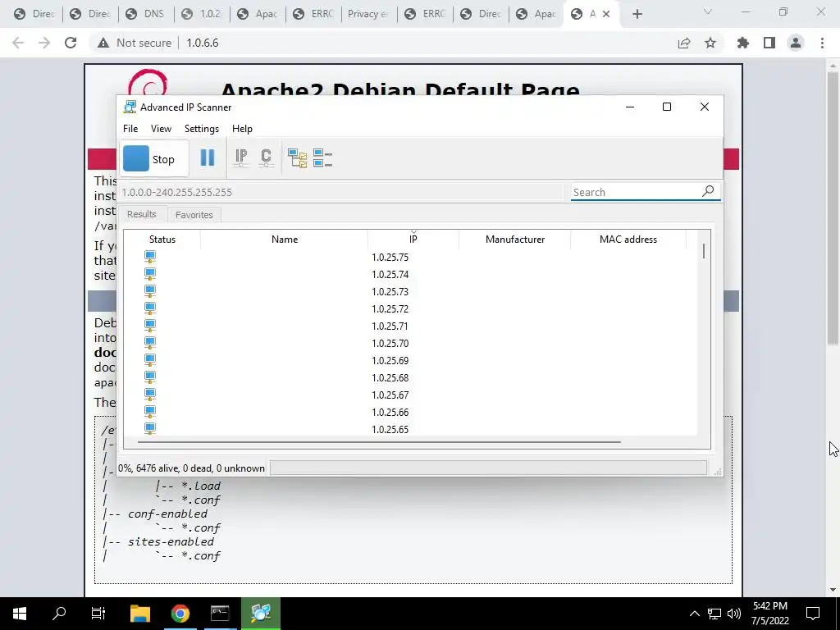Open the notification center icon
This screenshot has height=630, width=840.
(x=813, y=614)
